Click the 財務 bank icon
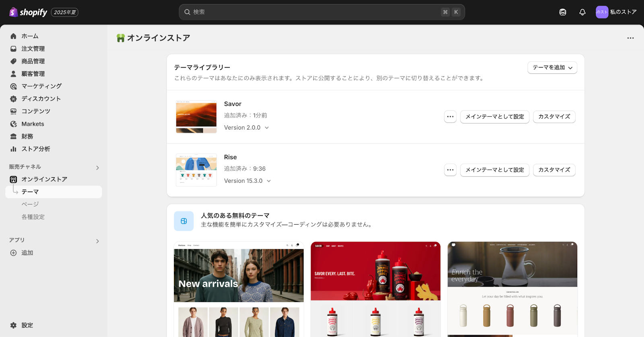The width and height of the screenshot is (644, 337). coord(13,136)
